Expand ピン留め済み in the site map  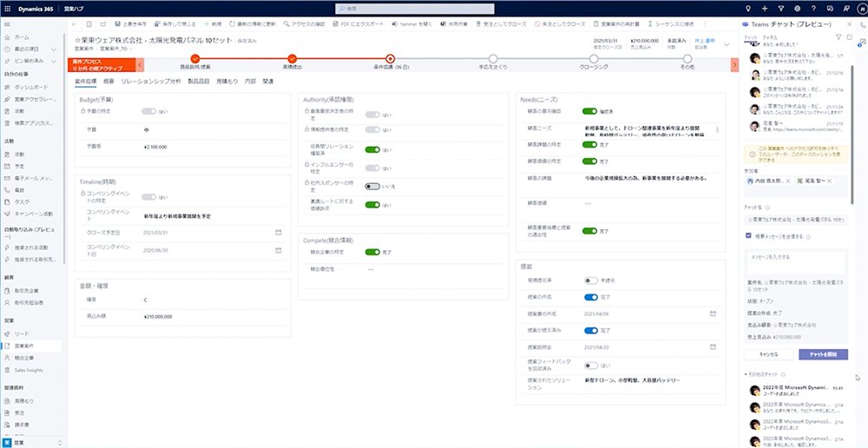pyautogui.click(x=54, y=61)
